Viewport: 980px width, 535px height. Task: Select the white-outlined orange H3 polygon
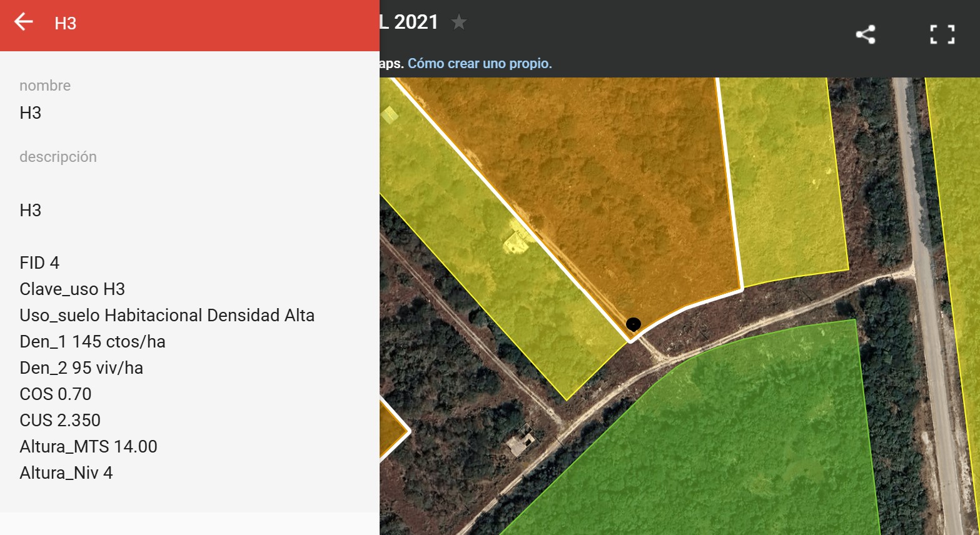(600, 187)
